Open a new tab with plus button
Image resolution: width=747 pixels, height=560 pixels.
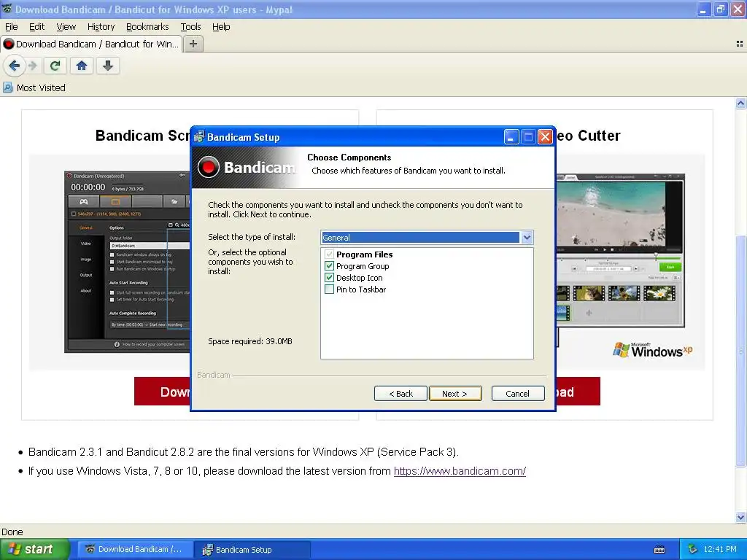point(193,44)
